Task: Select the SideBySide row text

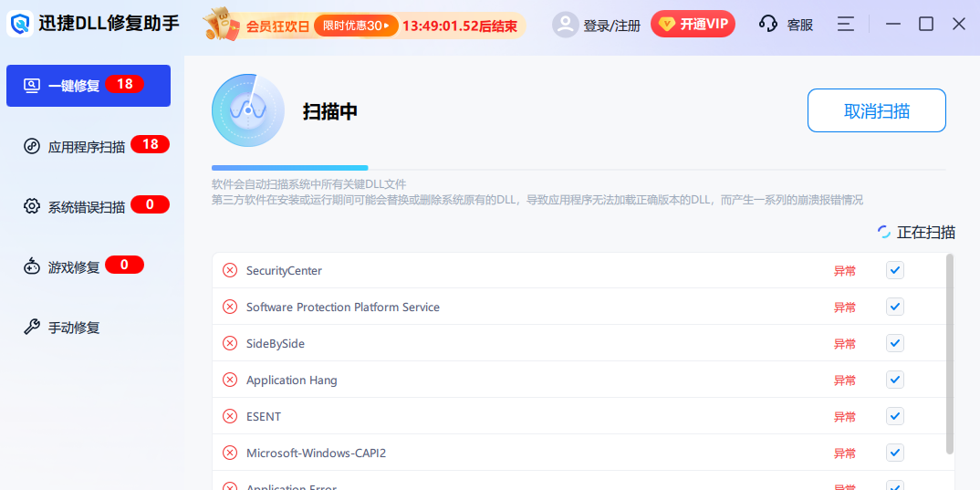Action: click(275, 344)
